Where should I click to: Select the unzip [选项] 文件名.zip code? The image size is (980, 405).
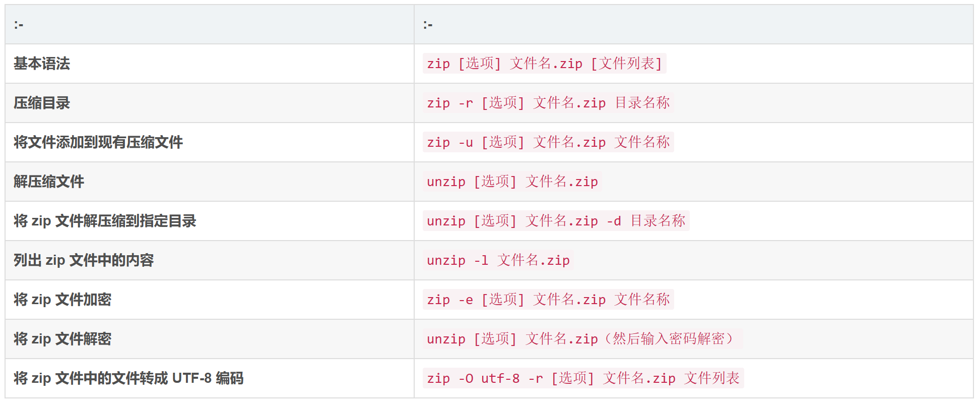(512, 182)
